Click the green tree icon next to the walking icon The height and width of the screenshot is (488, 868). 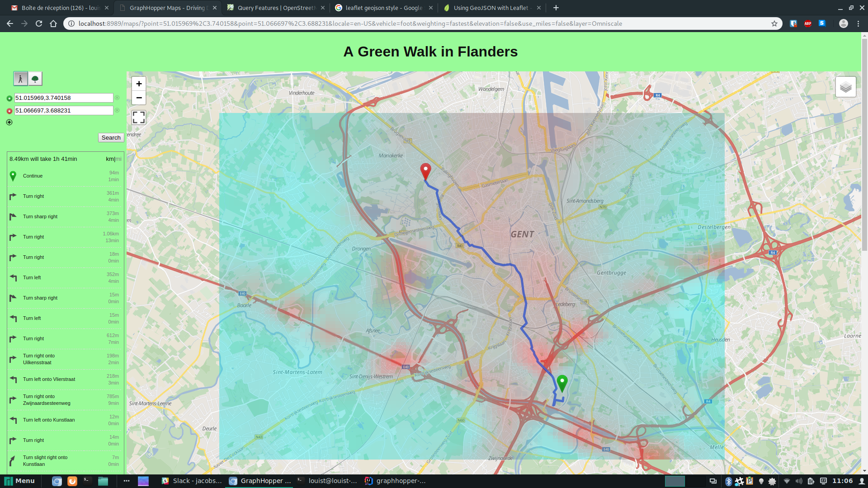click(35, 78)
